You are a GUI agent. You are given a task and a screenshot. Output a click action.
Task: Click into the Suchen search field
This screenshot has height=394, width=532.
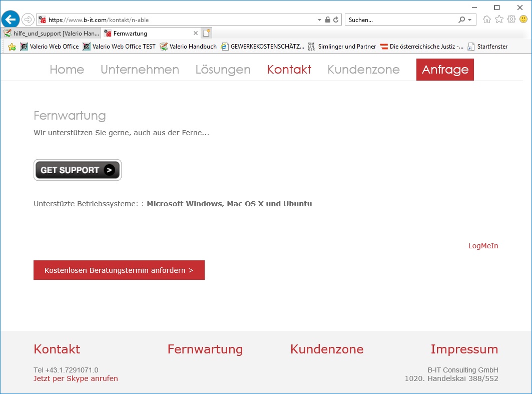click(x=400, y=20)
